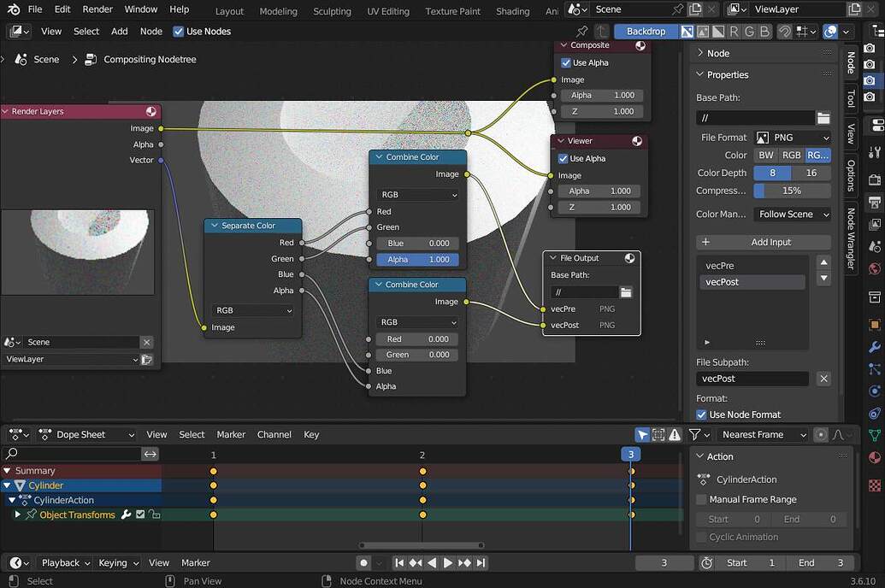Jump to end frame button
Viewport: 885px width, 588px height.
[481, 562]
